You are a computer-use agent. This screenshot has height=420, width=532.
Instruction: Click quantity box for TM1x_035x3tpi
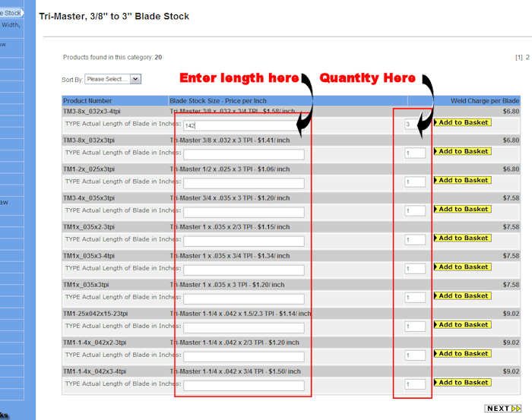point(415,297)
